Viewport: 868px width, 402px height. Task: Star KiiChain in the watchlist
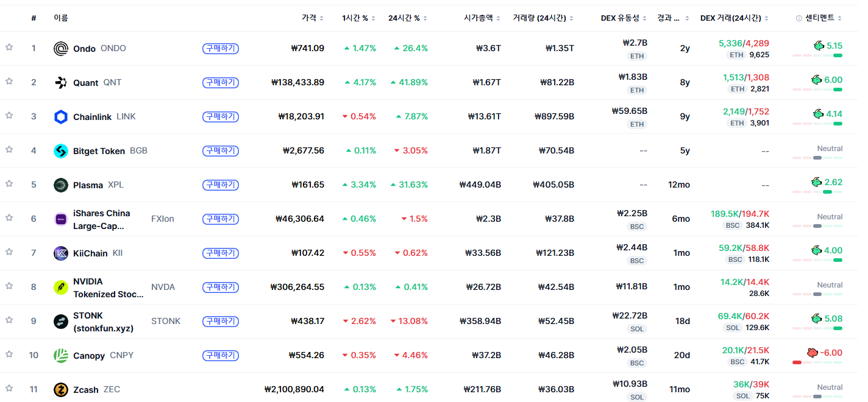pyautogui.click(x=9, y=252)
